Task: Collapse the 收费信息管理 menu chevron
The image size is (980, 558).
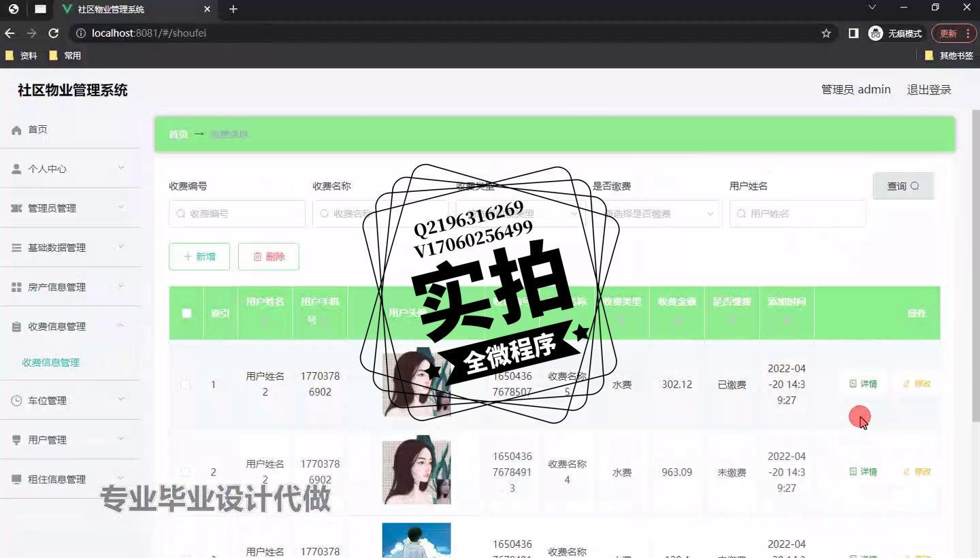Action: [x=121, y=325]
